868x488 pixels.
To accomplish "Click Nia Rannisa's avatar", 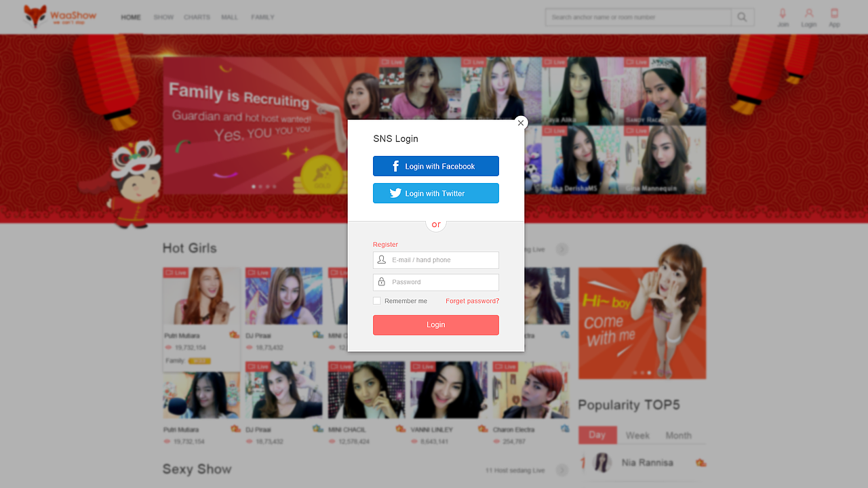I will click(x=602, y=463).
